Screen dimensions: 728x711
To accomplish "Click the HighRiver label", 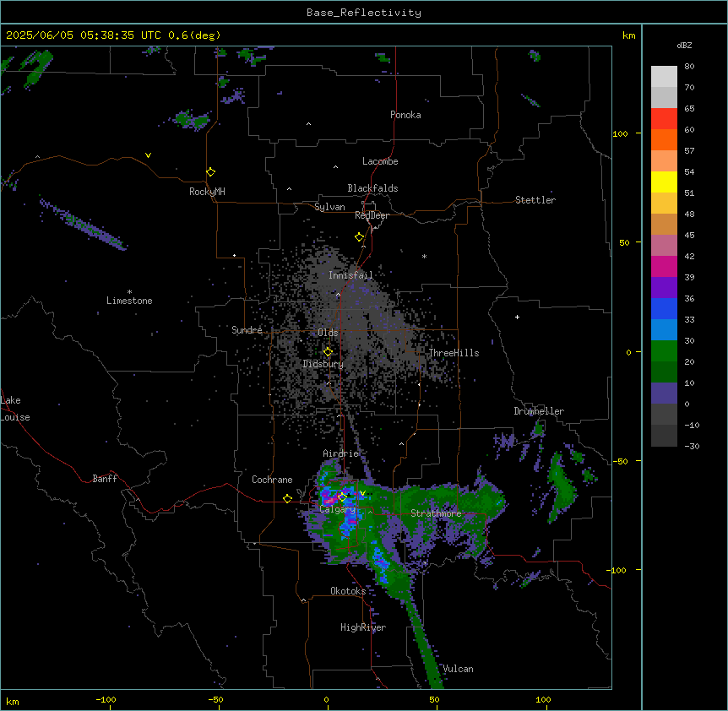I will [363, 627].
